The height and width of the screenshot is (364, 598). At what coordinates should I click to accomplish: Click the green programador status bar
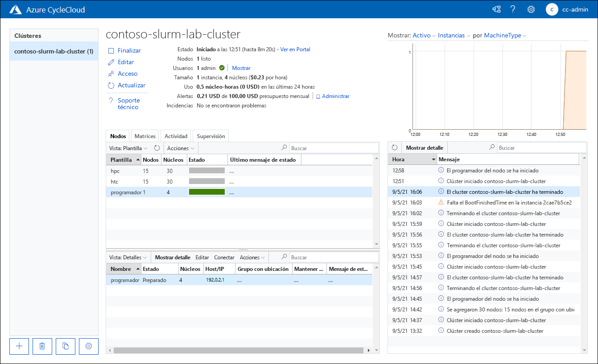point(207,192)
